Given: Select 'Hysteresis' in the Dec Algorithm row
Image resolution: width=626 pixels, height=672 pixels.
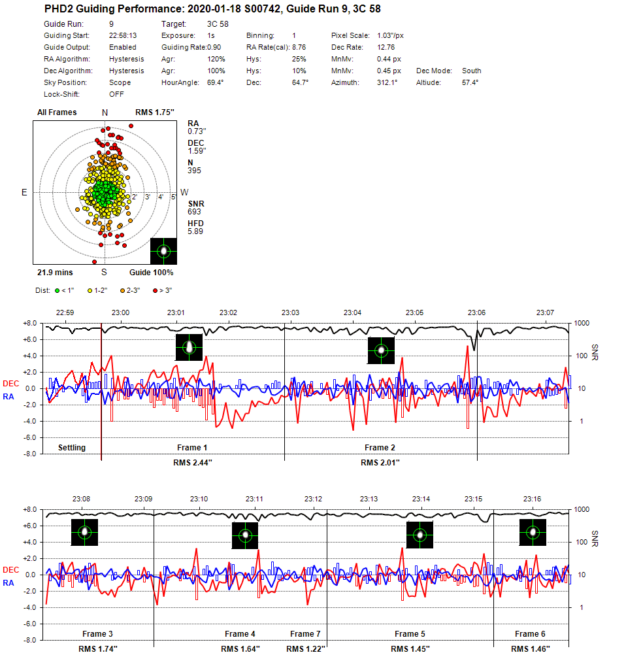Looking at the screenshot, I should click(x=126, y=71).
